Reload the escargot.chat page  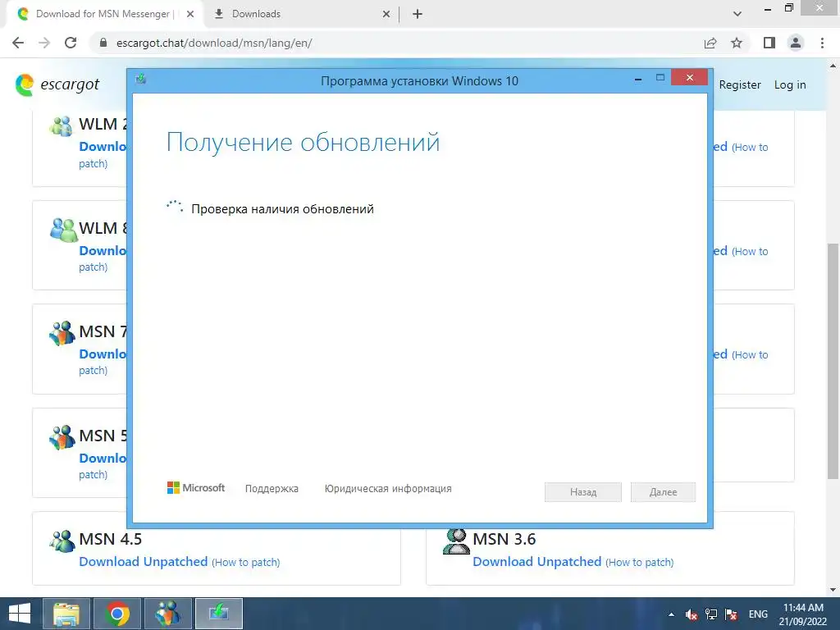tap(71, 43)
